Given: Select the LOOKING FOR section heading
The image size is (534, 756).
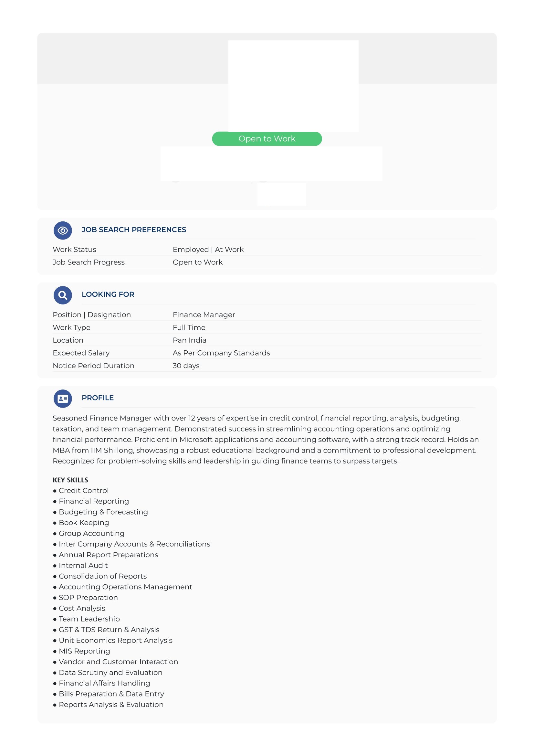Looking at the screenshot, I should 108,294.
